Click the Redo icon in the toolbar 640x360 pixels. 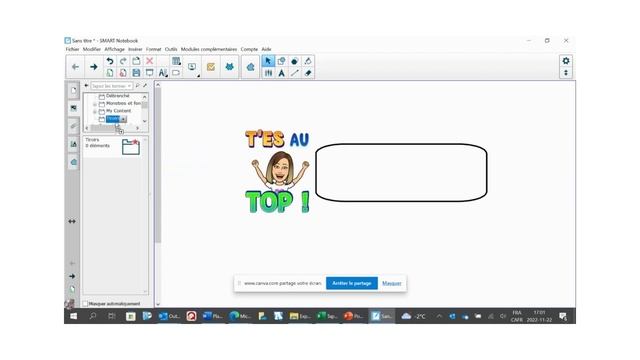[123, 61]
